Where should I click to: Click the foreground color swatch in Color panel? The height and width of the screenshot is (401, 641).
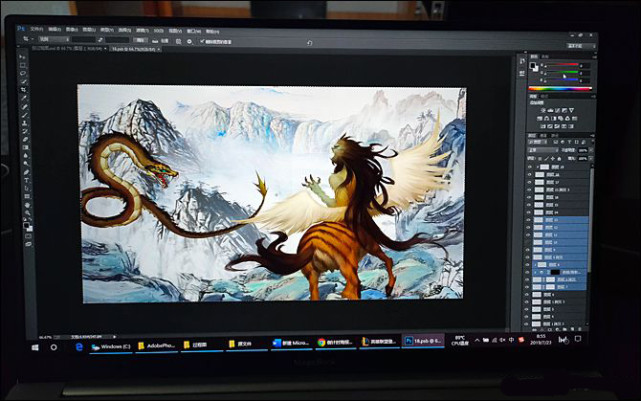coord(533,65)
